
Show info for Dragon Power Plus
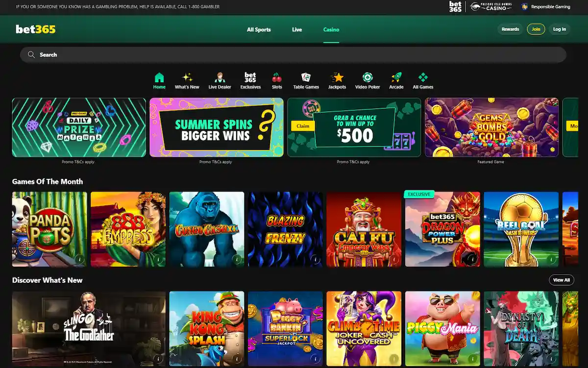472,259
